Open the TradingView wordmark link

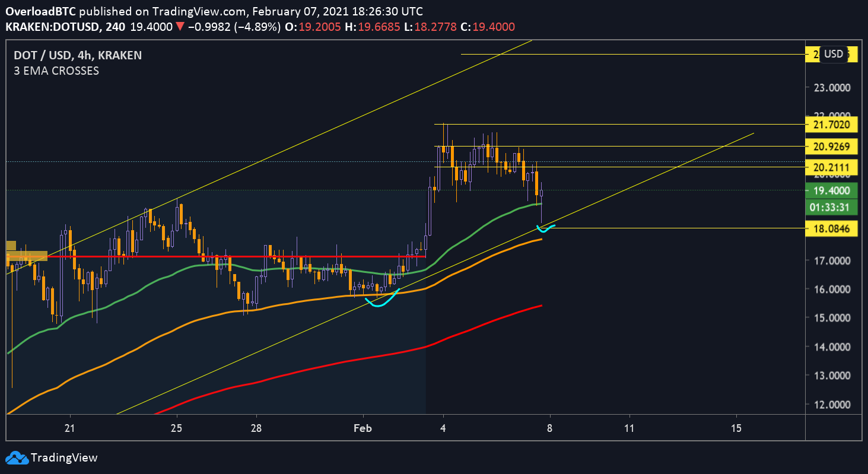64,457
